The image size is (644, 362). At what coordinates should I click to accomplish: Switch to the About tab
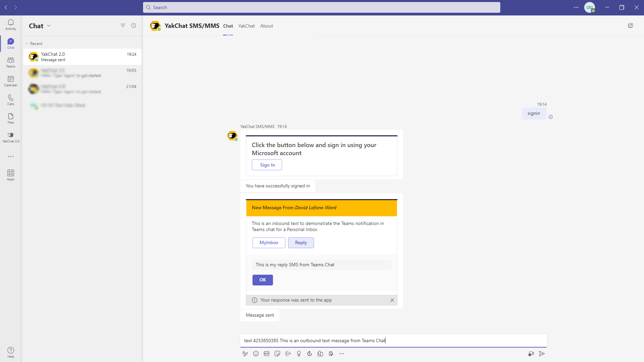pos(267,26)
